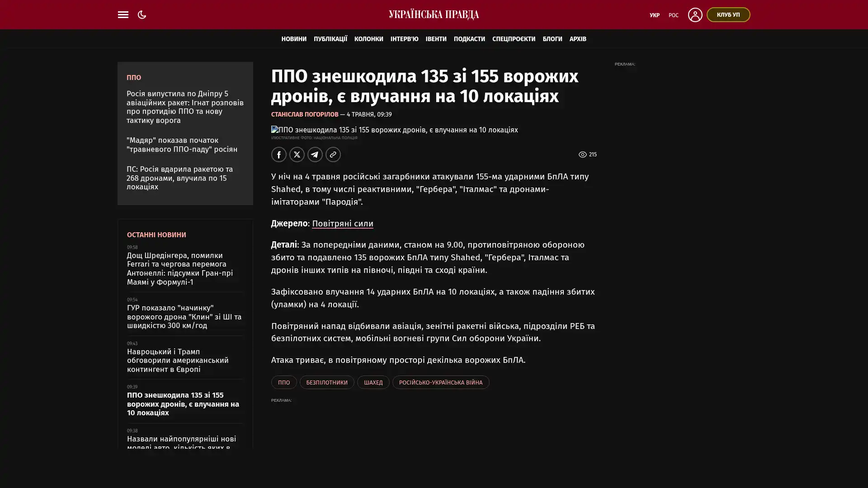
Task: Click the views eye icon counter
Action: point(587,155)
